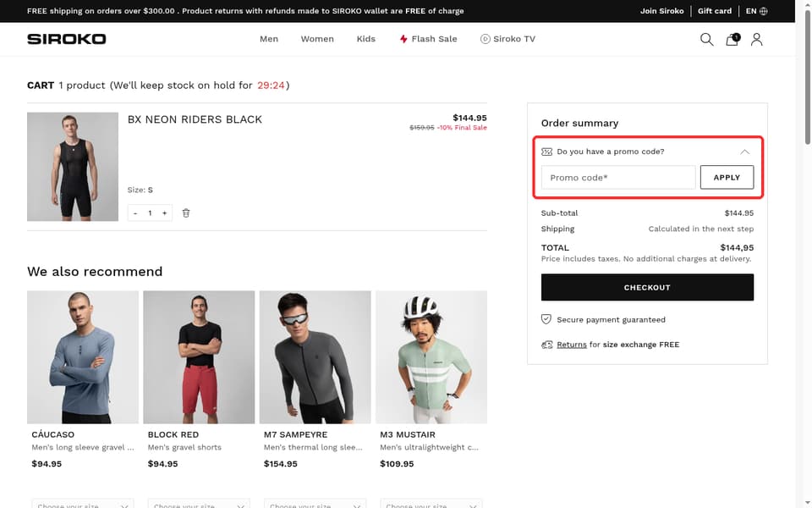Click the M3 MUSTAIR product name
Image resolution: width=812 pixels, height=508 pixels.
(x=408, y=434)
